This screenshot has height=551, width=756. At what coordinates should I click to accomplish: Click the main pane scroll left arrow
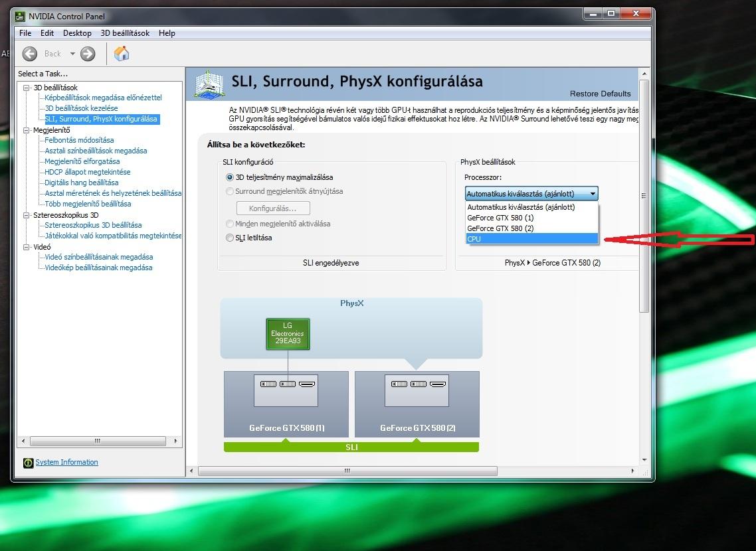click(x=191, y=471)
